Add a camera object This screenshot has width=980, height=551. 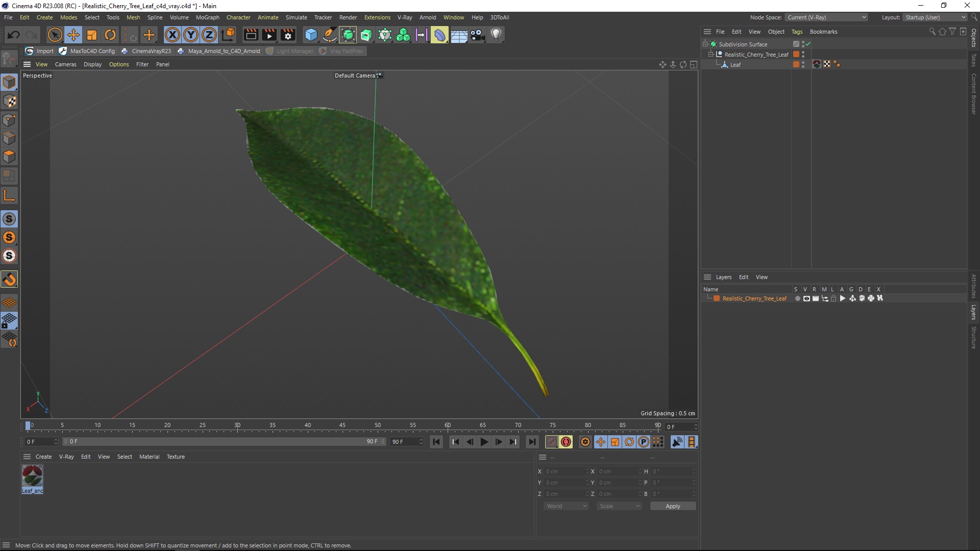(x=477, y=35)
